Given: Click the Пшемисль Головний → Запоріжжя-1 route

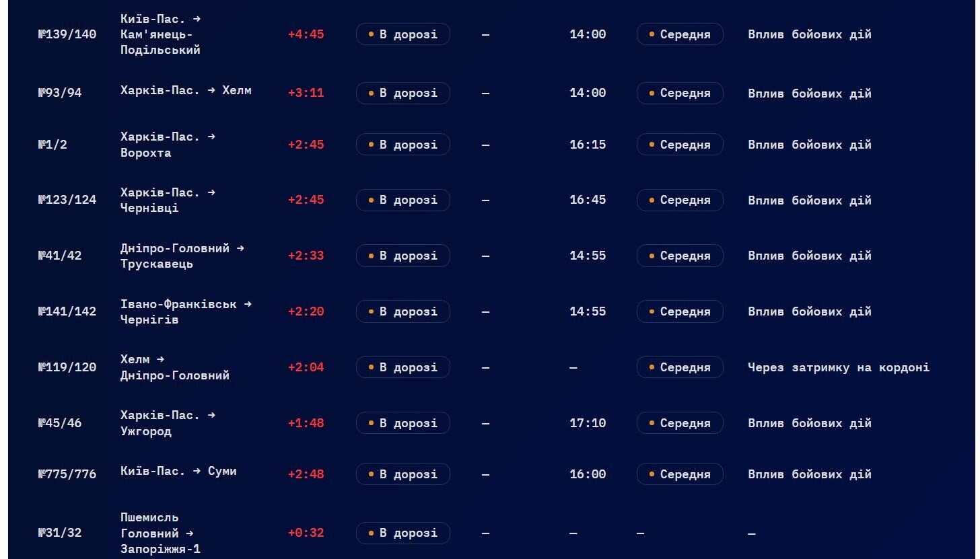Looking at the screenshot, I should point(160,533).
